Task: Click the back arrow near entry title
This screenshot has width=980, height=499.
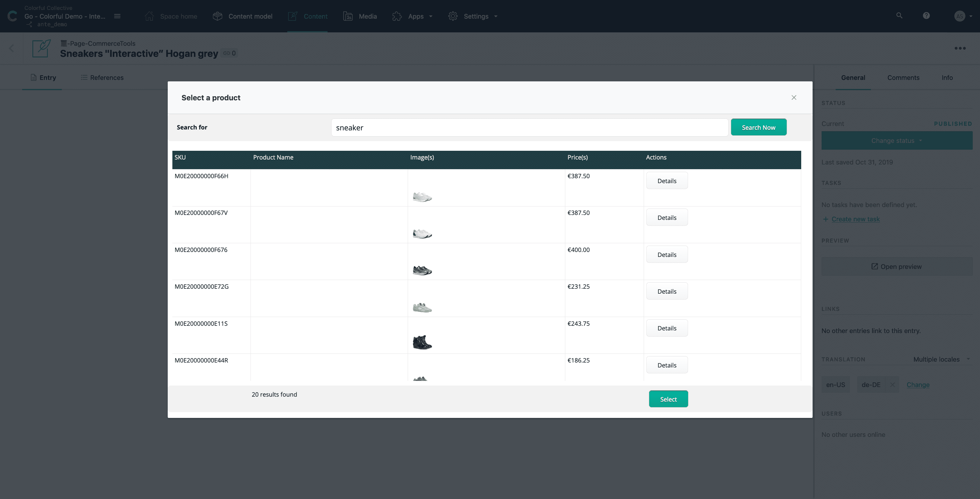Action: click(11, 48)
